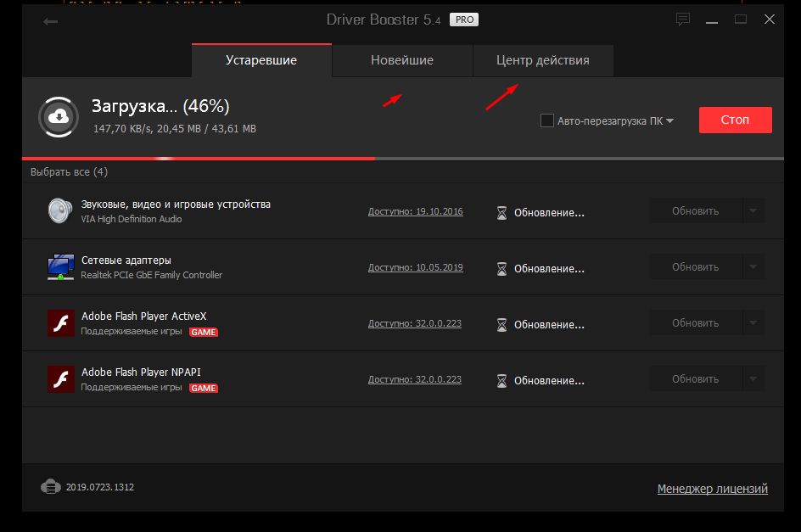This screenshot has height=532, width=801.
Task: Click Обновление... status in Flash NPAPI row
Action: pyautogui.click(x=549, y=381)
